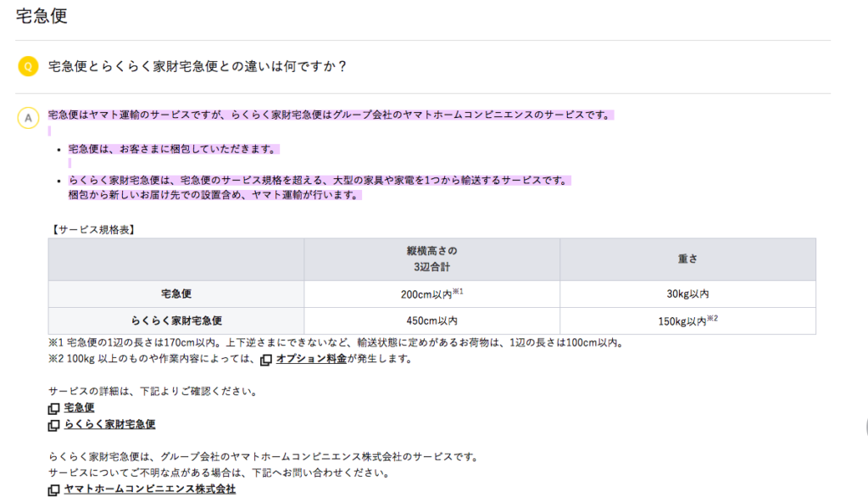Click the line 梱包から新しいお届け先での設置含め
Screen dimensions: 868x497
pos(214,195)
